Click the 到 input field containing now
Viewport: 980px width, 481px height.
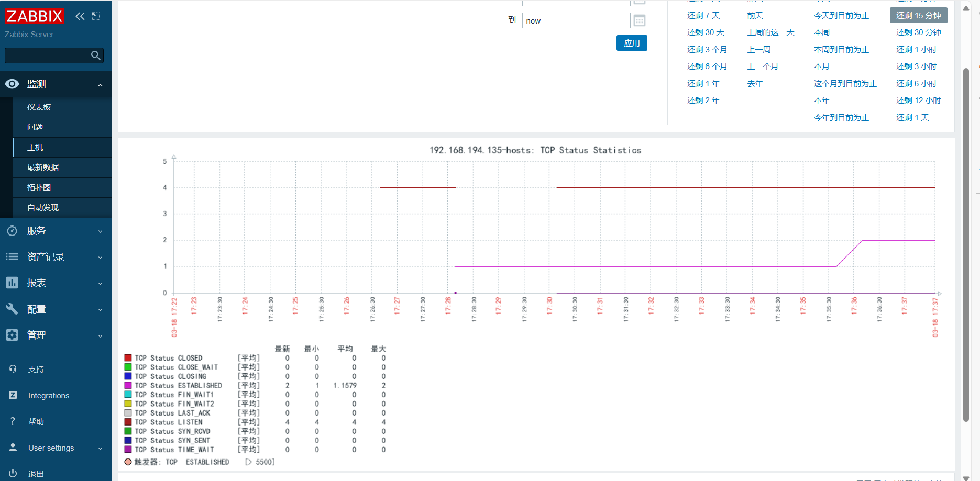(x=576, y=21)
